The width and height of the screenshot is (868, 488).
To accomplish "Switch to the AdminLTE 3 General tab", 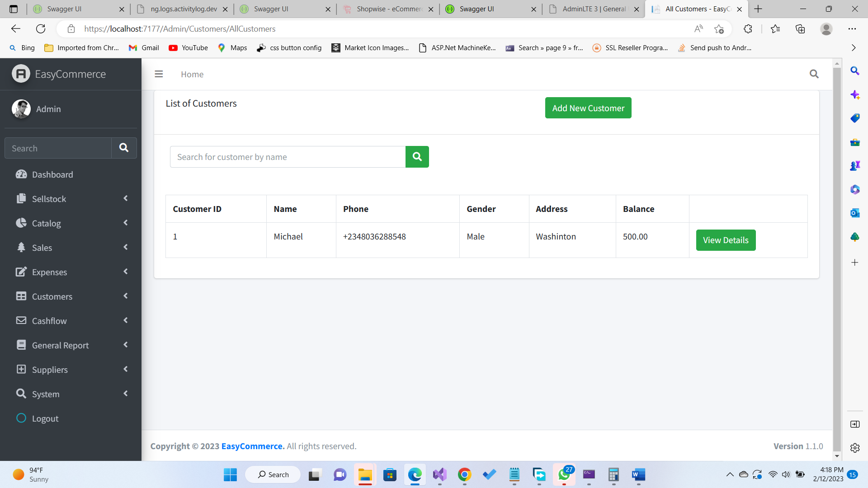I will coord(594,9).
